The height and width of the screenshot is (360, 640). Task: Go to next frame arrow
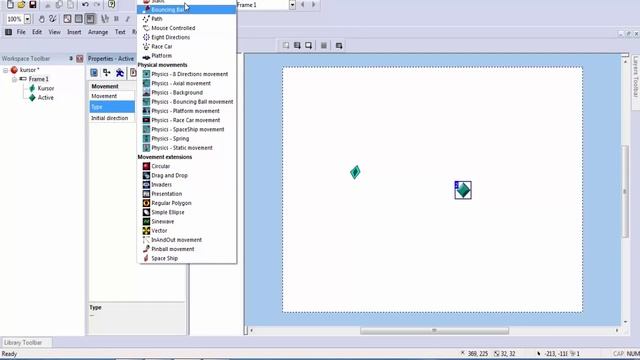pyautogui.click(x=313, y=4)
